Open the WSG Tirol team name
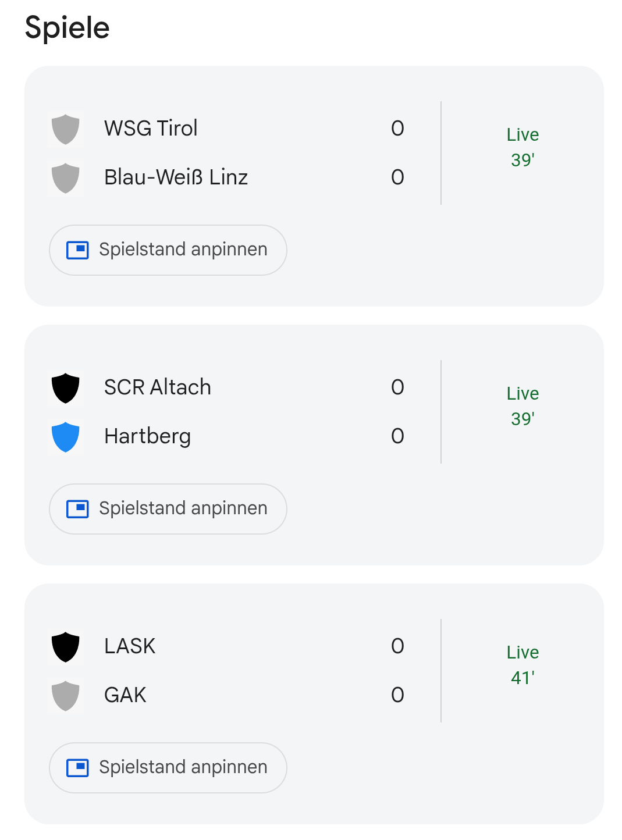The image size is (622, 840). 151,129
